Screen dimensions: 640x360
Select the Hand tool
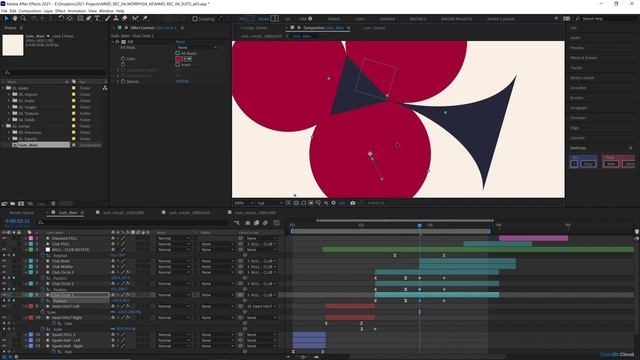tap(15, 18)
